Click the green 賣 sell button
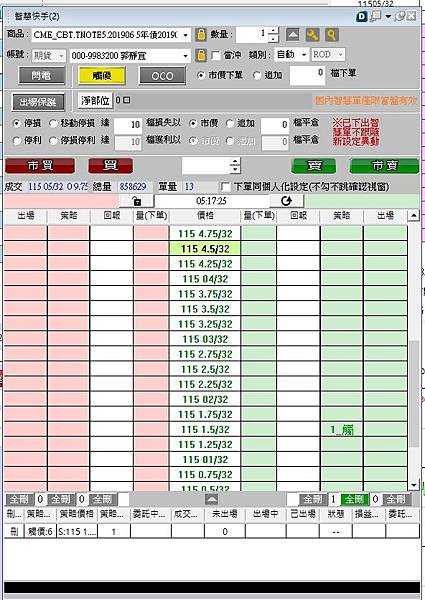 tap(313, 166)
